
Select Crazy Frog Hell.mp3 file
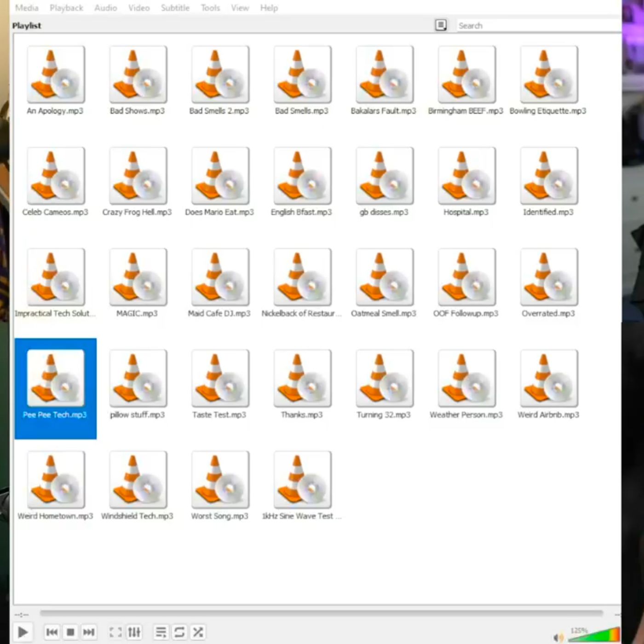click(138, 182)
